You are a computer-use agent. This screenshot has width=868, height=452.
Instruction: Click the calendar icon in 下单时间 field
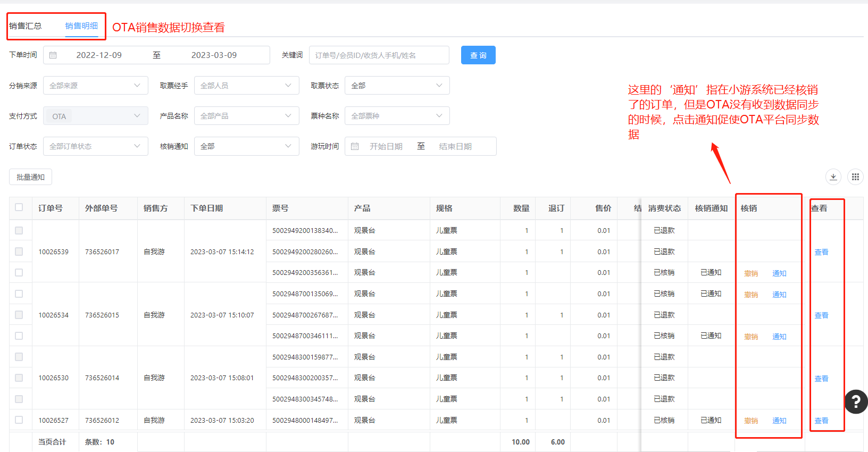point(53,55)
